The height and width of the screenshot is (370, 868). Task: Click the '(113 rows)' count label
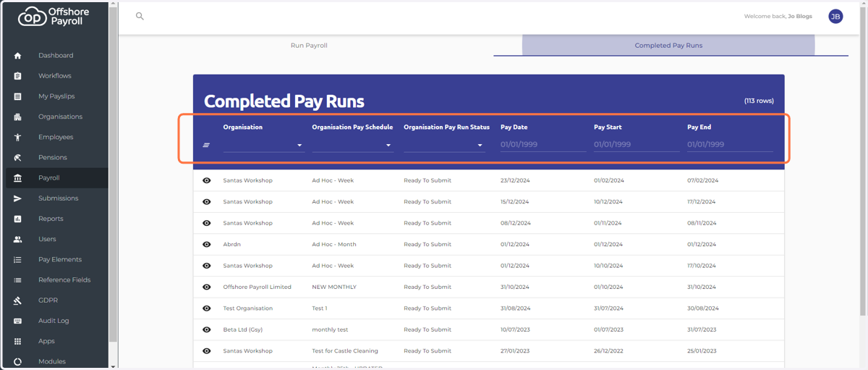click(x=759, y=101)
